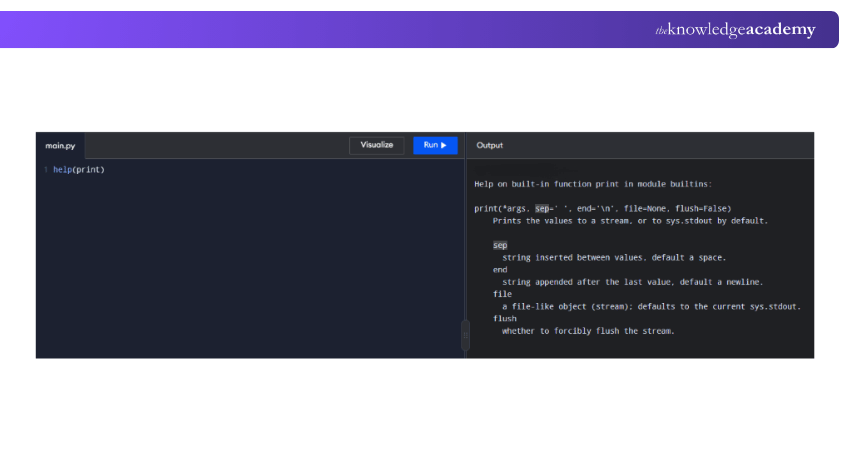Image resolution: width=850 pixels, height=450 pixels.
Task: Select the Output panel tab
Action: (490, 145)
